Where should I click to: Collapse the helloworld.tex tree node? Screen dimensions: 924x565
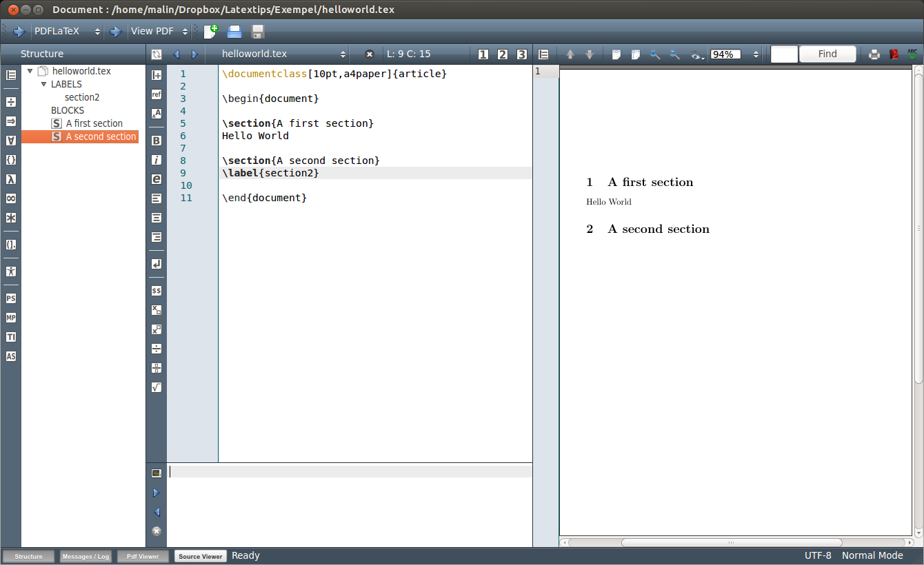[x=30, y=71]
